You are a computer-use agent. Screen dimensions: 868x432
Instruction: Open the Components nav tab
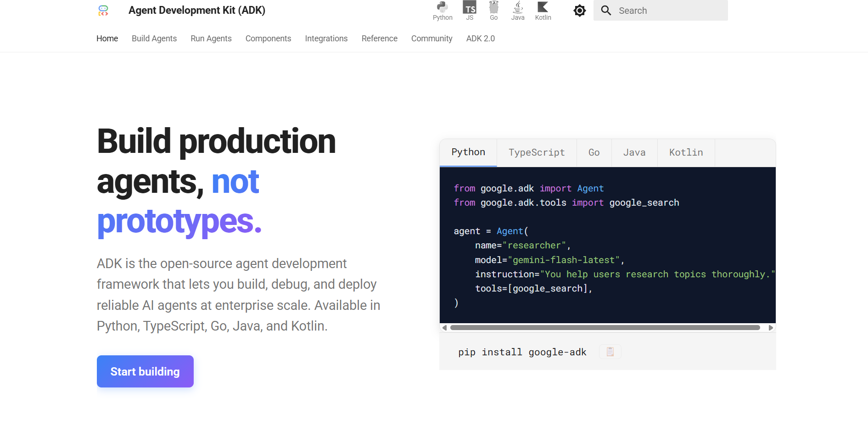pyautogui.click(x=268, y=39)
